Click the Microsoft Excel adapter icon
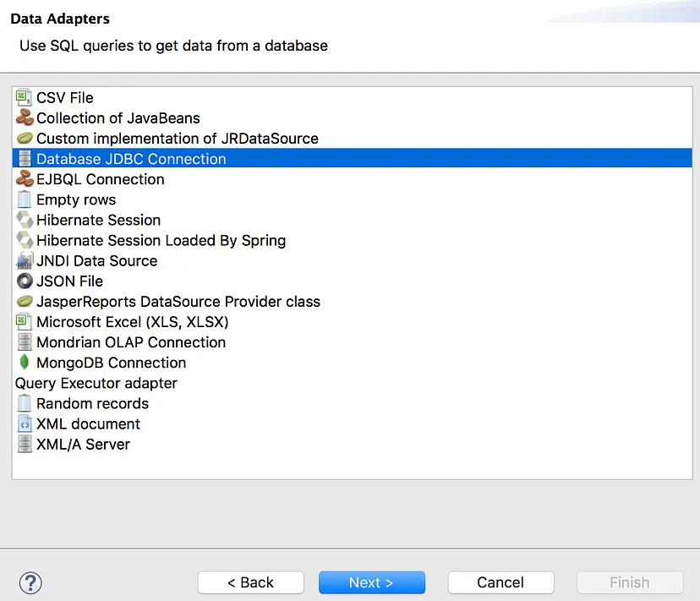 (x=25, y=322)
